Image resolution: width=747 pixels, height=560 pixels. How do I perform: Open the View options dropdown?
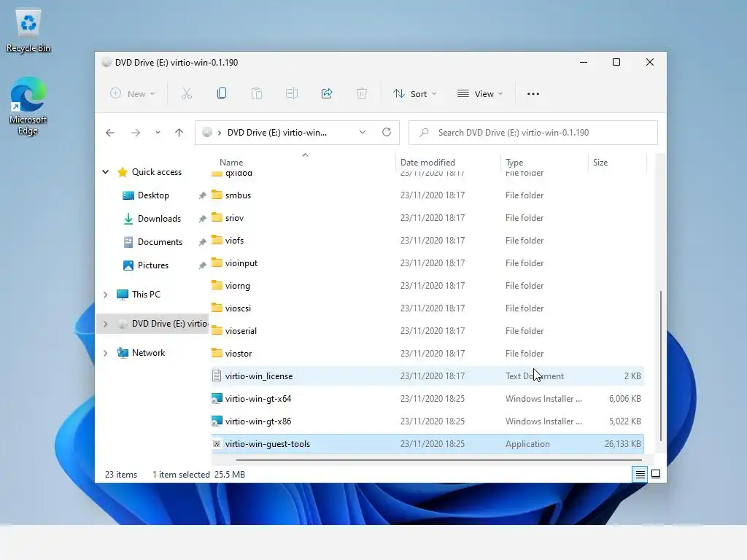480,94
